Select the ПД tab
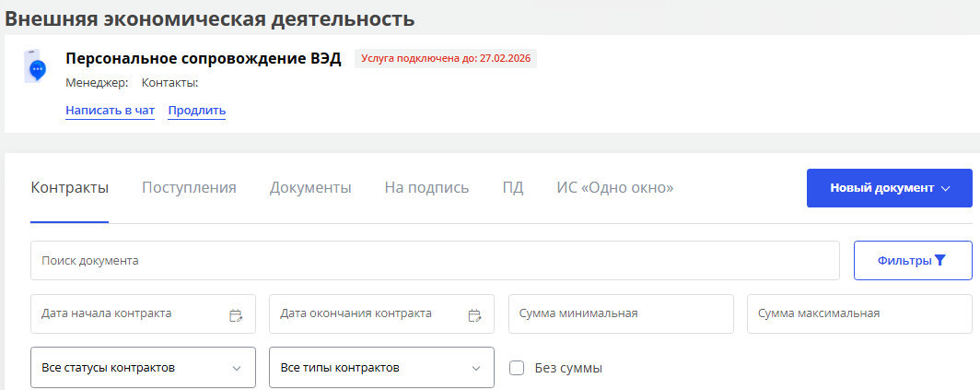 [513, 188]
